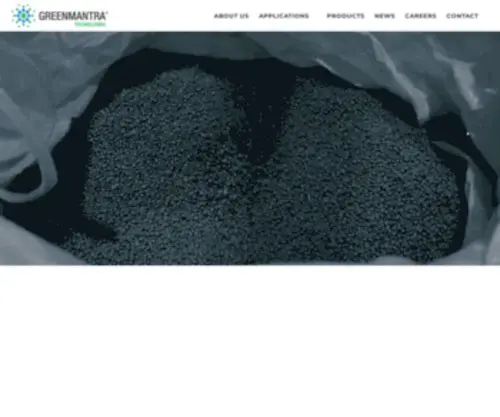Open the Contact page
This screenshot has width=500, height=417.
point(462,16)
